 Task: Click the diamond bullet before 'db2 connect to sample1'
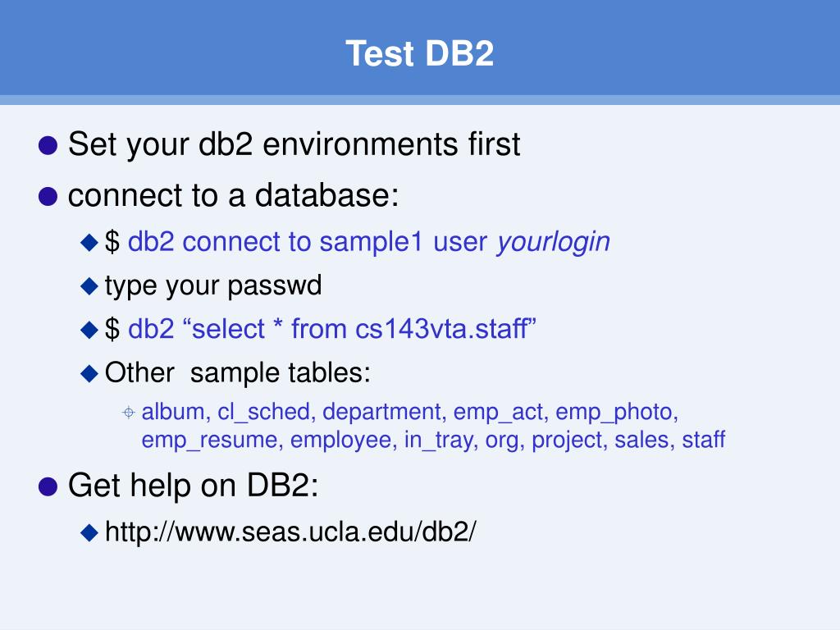[x=89, y=243]
